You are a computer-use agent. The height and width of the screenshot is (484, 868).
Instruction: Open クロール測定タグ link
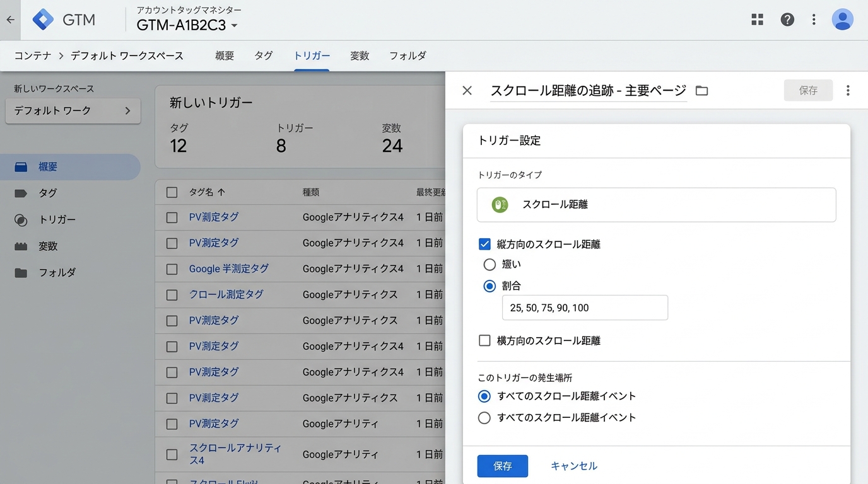226,294
